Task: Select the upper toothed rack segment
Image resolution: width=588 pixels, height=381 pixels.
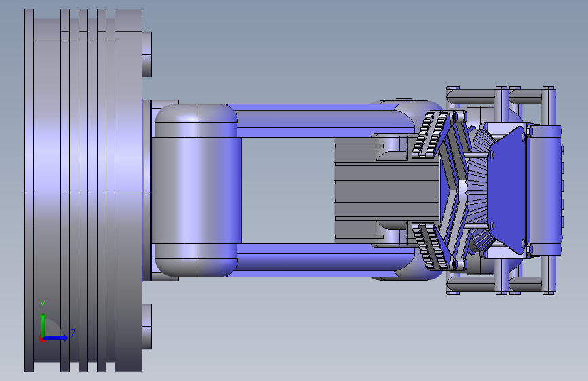Action: tap(431, 134)
